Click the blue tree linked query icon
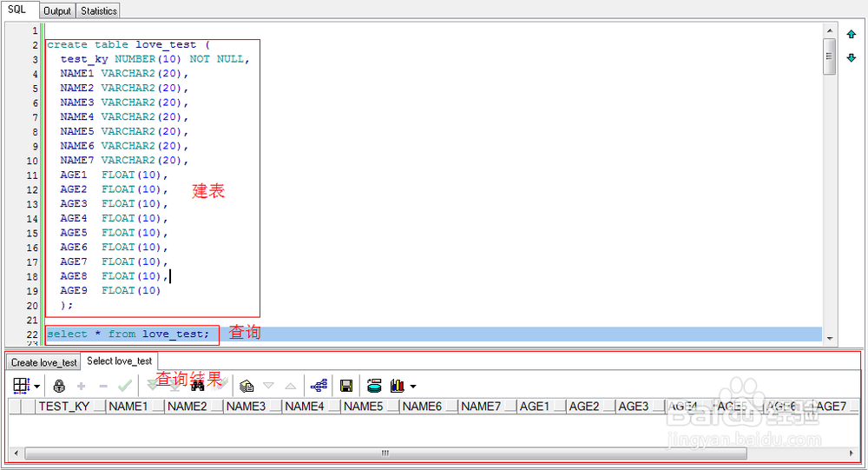This screenshot has width=868, height=470. [x=319, y=386]
